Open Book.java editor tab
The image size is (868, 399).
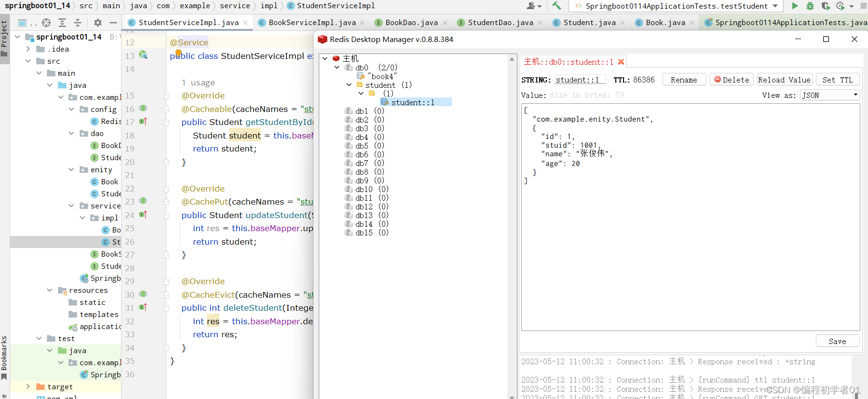coord(665,23)
